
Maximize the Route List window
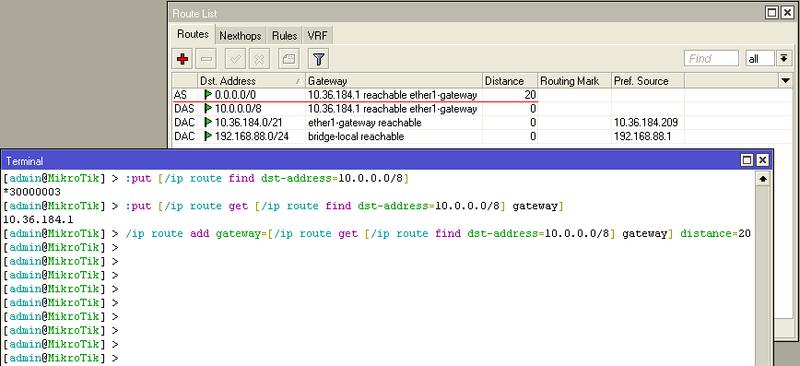[x=771, y=13]
